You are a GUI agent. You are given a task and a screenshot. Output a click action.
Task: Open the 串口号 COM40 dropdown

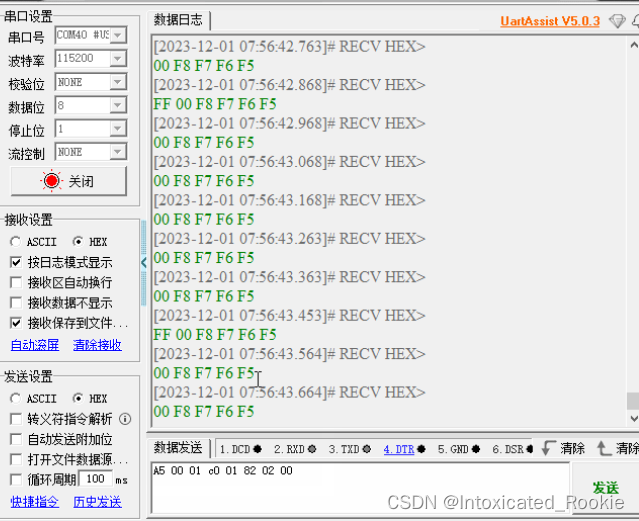coord(118,35)
